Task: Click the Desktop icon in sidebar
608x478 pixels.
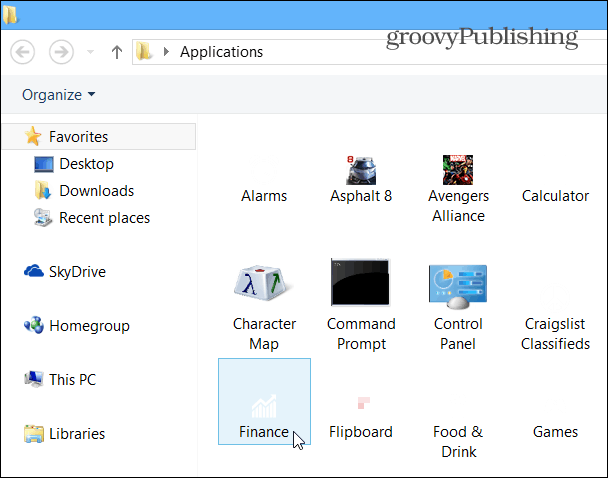Action: [x=43, y=164]
